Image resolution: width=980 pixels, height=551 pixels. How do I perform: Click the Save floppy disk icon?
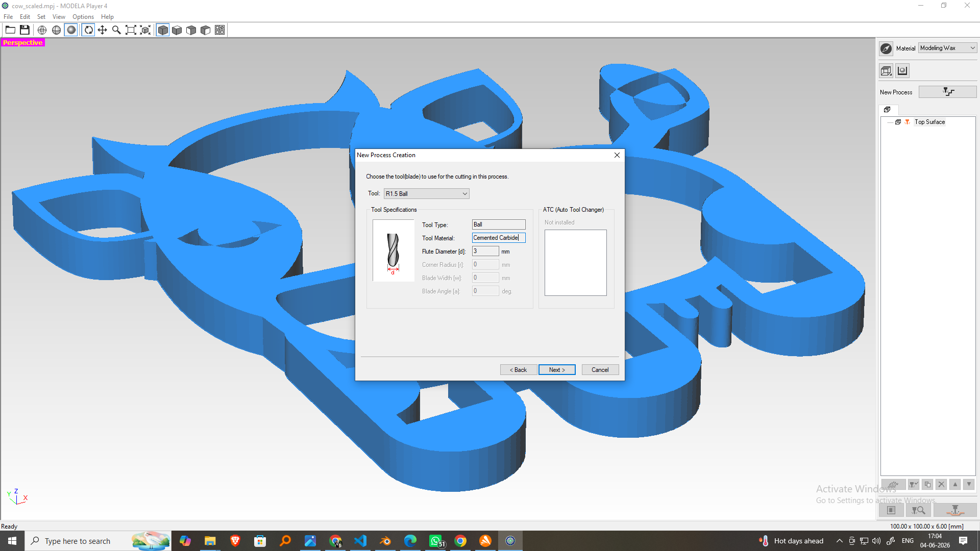[24, 30]
